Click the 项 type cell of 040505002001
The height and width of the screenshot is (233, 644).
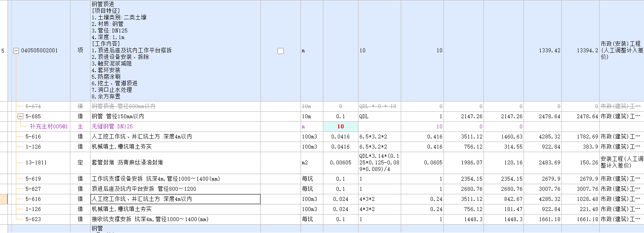coord(80,51)
